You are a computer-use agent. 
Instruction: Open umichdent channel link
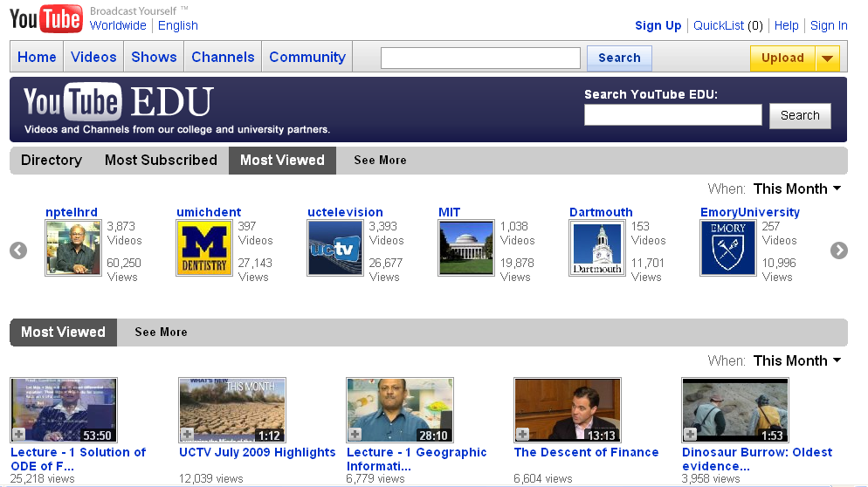[x=209, y=212]
